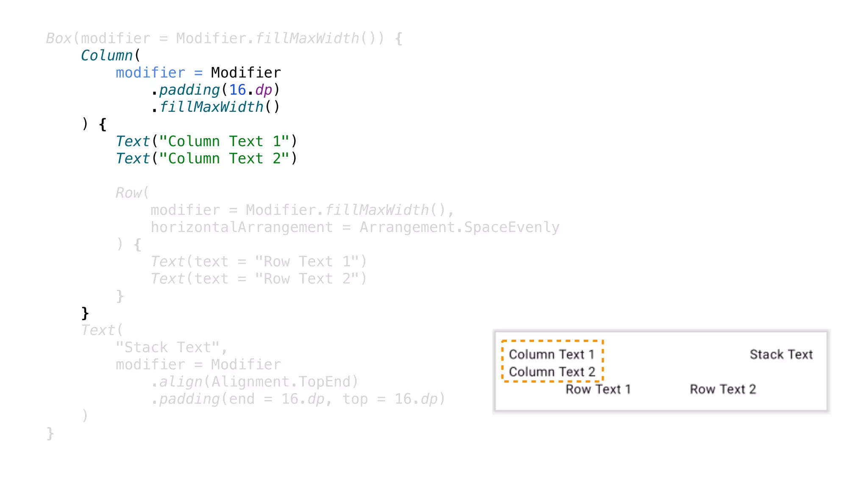Click the padding(16.dp) modifier line
This screenshot has width=868, height=488.
[215, 90]
